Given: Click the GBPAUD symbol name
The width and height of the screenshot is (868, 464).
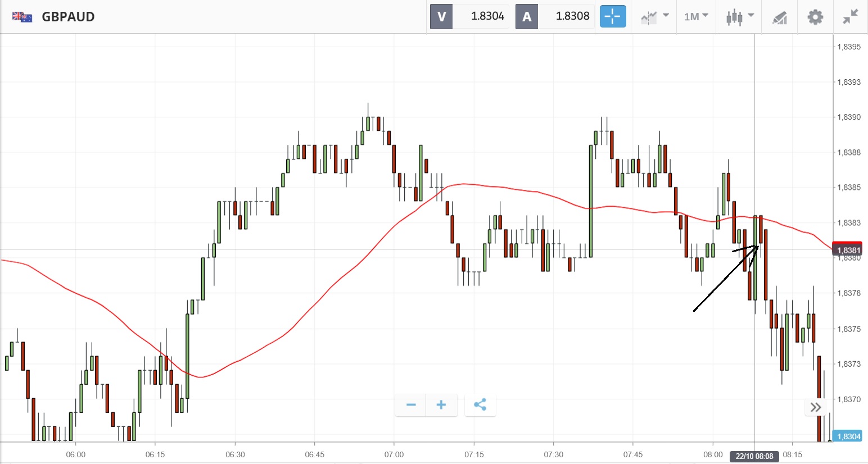Looking at the screenshot, I should pos(68,17).
